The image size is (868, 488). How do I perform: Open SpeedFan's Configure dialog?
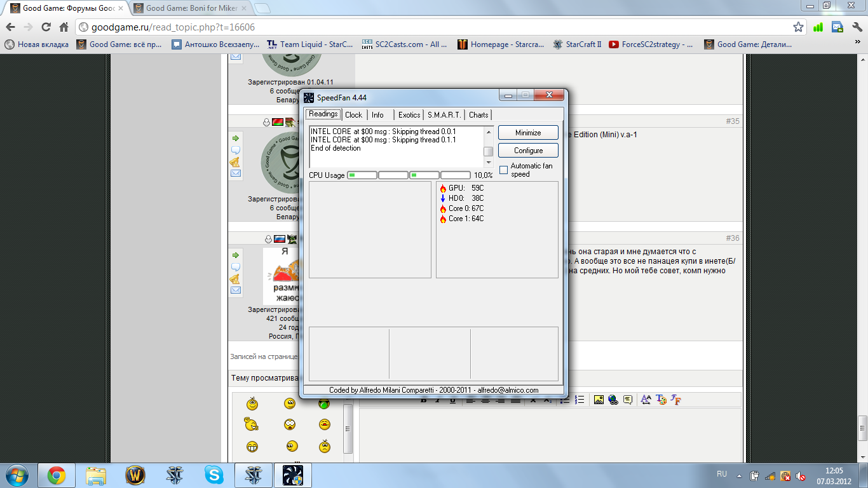click(528, 151)
